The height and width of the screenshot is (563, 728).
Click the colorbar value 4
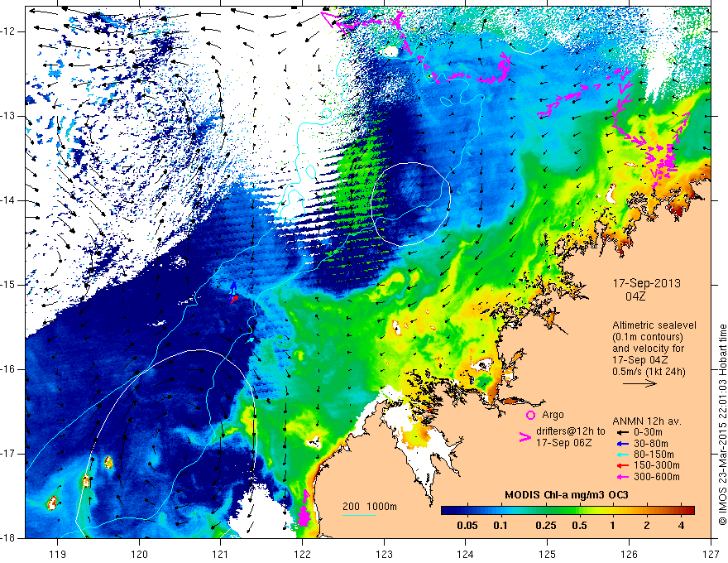pos(681,526)
